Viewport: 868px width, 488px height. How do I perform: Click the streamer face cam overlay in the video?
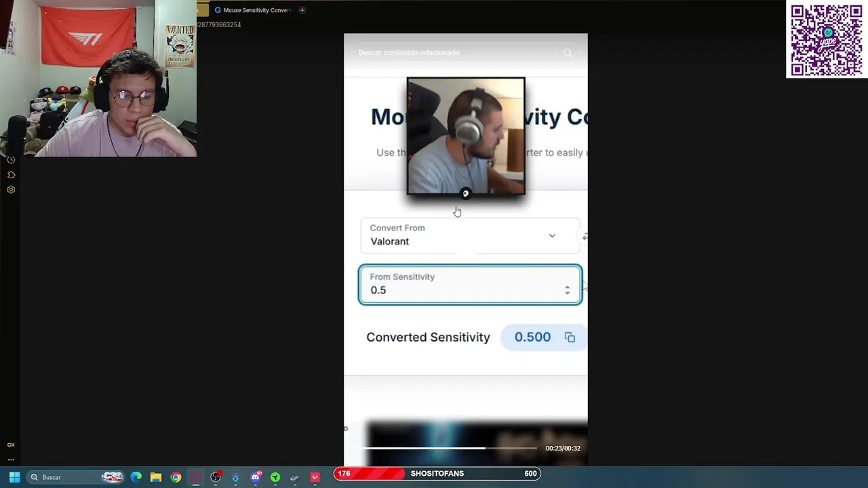[466, 136]
